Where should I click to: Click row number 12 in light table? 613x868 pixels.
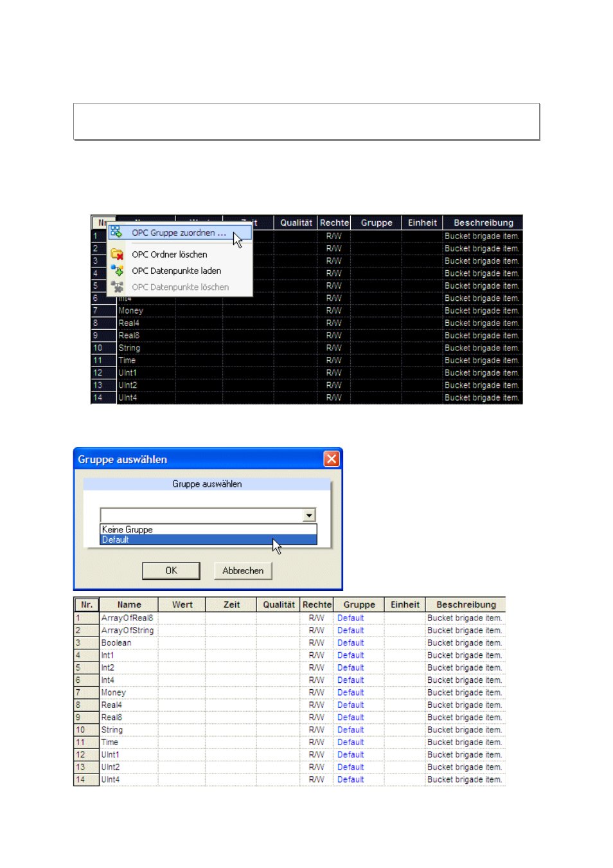[x=86, y=755]
